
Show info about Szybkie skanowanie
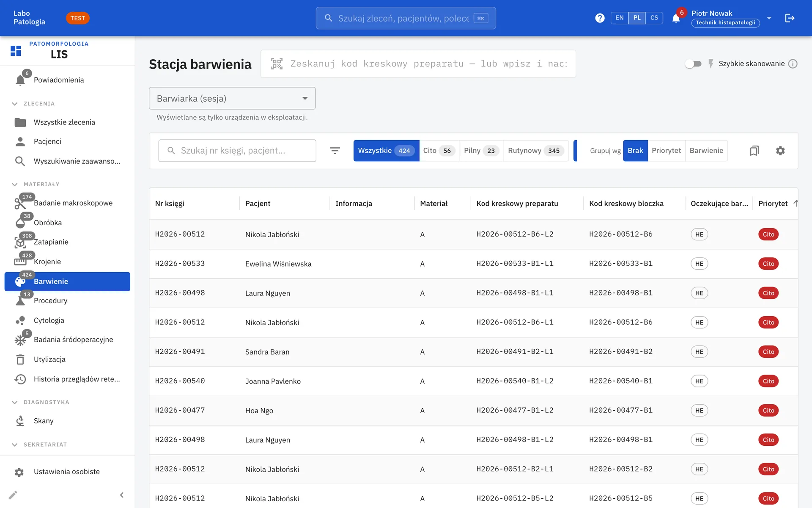point(793,64)
